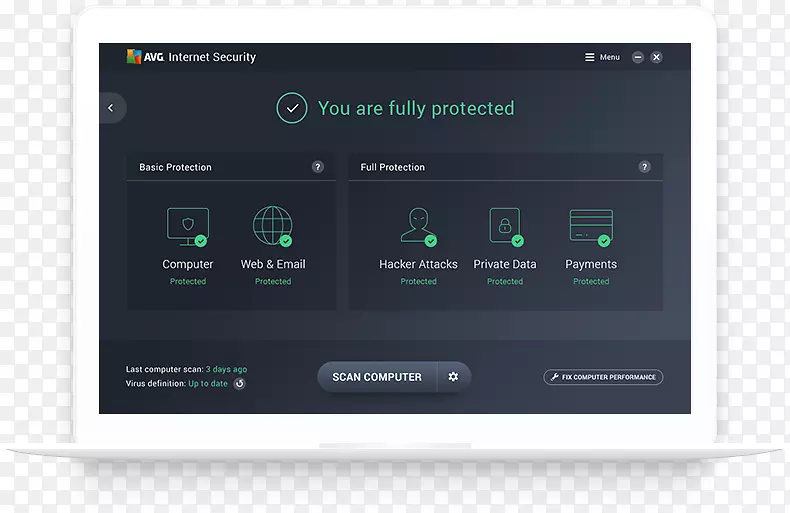Open the Private Data lock icon
The image size is (790, 513).
click(505, 227)
